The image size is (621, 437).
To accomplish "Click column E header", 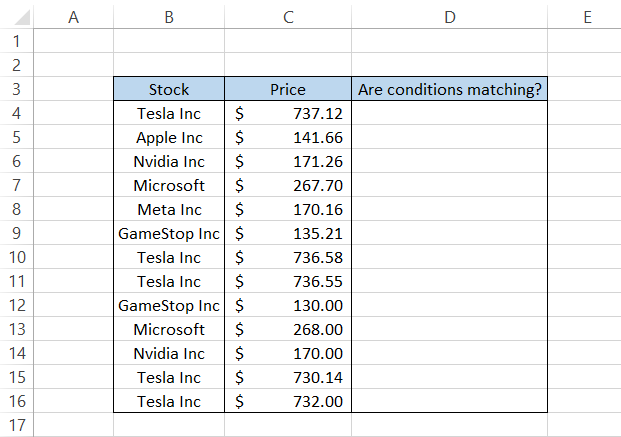I will 585,17.
